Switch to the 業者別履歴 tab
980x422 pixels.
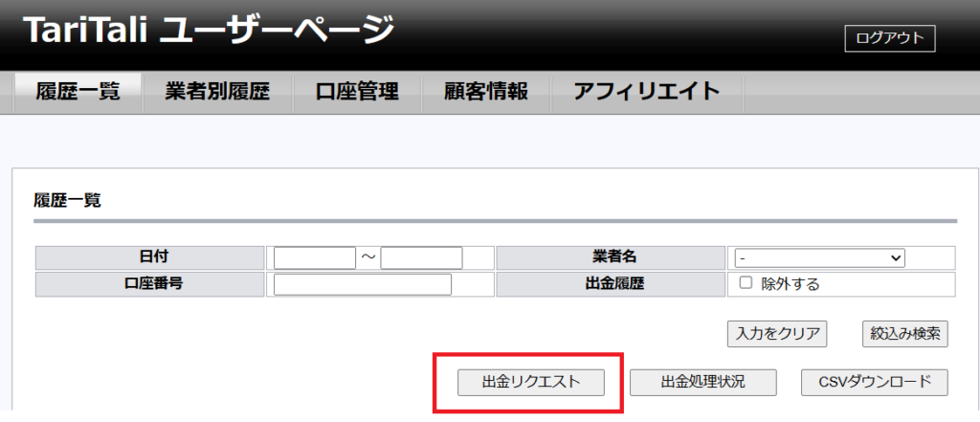[217, 93]
